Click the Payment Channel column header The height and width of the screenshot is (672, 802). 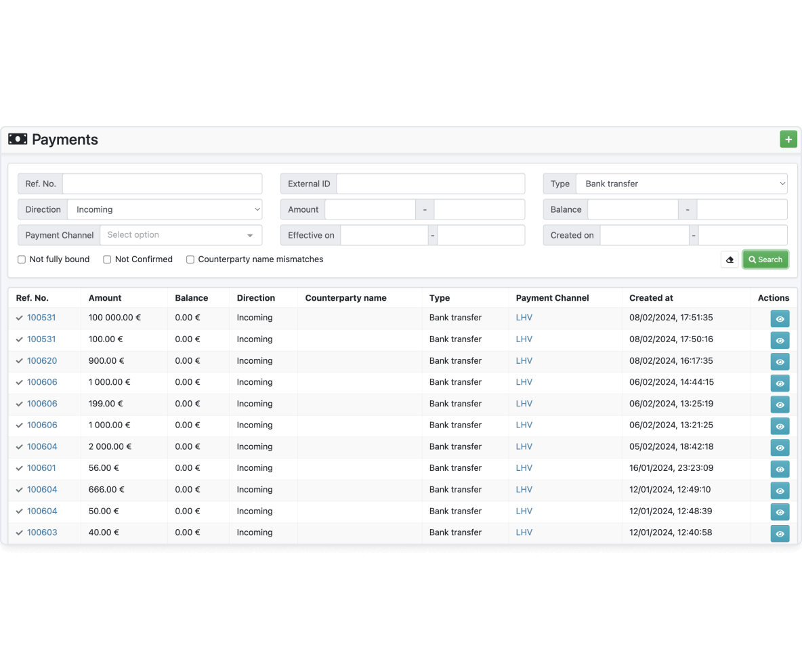point(553,298)
